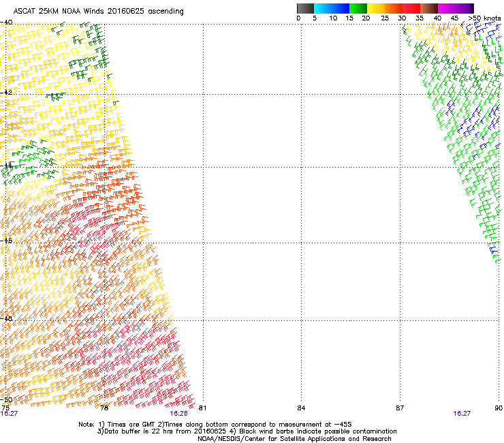Viewport: 504px width, 443px height.
Task: Click the date '20160625' in the title
Action: pyautogui.click(x=126, y=12)
